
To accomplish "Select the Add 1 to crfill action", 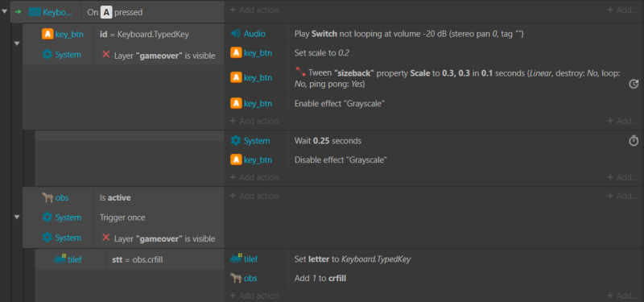I will [x=320, y=278].
